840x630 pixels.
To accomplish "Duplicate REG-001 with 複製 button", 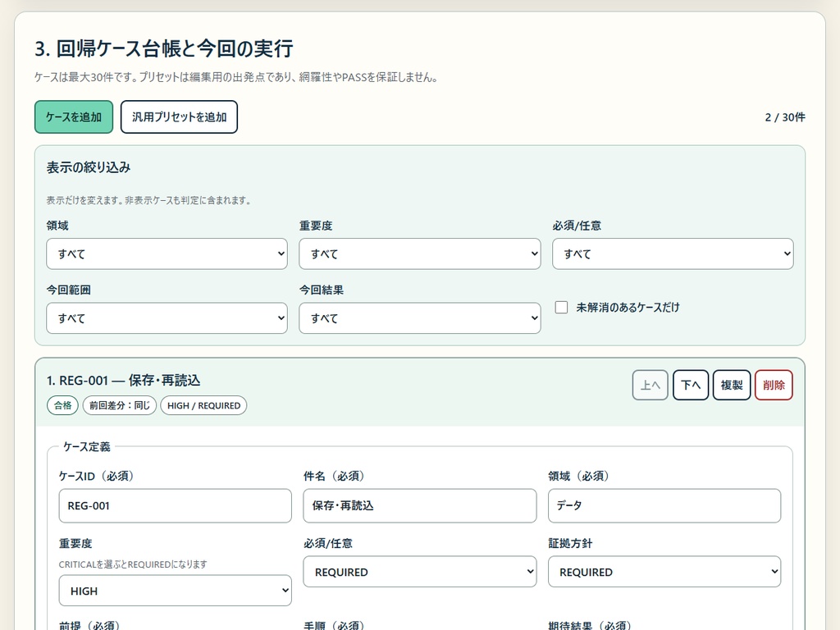I will [x=731, y=386].
